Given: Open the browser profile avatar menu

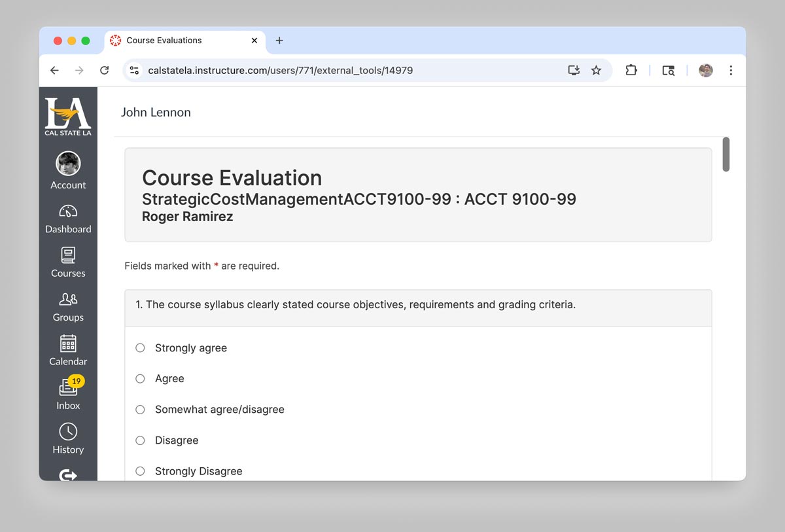Looking at the screenshot, I should click(705, 70).
